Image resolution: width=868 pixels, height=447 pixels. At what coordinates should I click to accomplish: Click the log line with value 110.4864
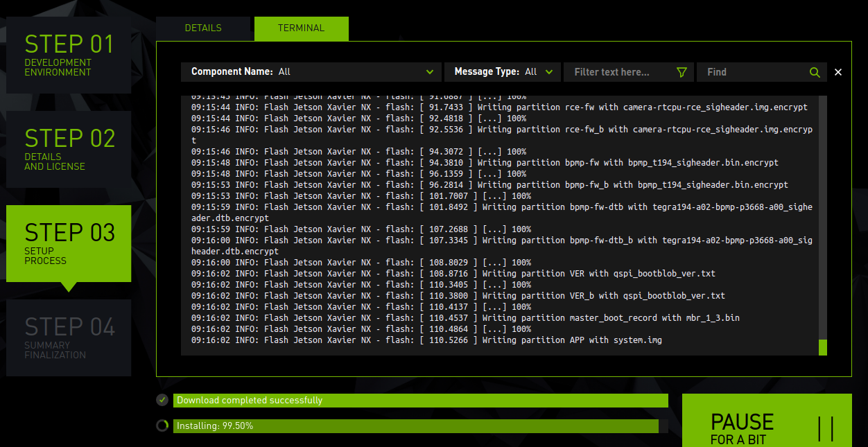pos(361,329)
